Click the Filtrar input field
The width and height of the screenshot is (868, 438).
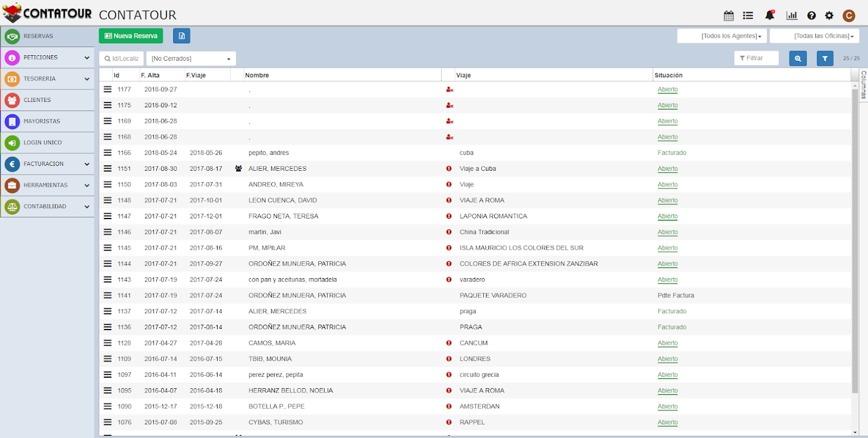[x=756, y=58]
